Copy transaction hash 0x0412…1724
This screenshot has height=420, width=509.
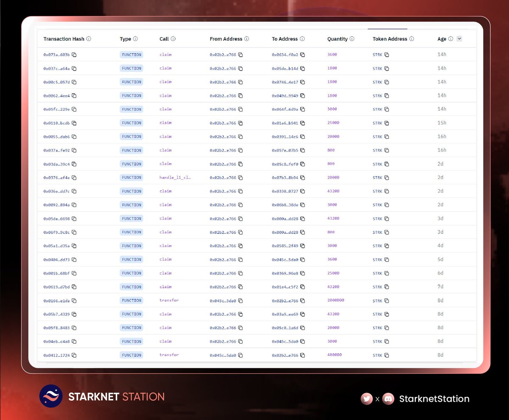pyautogui.click(x=74, y=355)
